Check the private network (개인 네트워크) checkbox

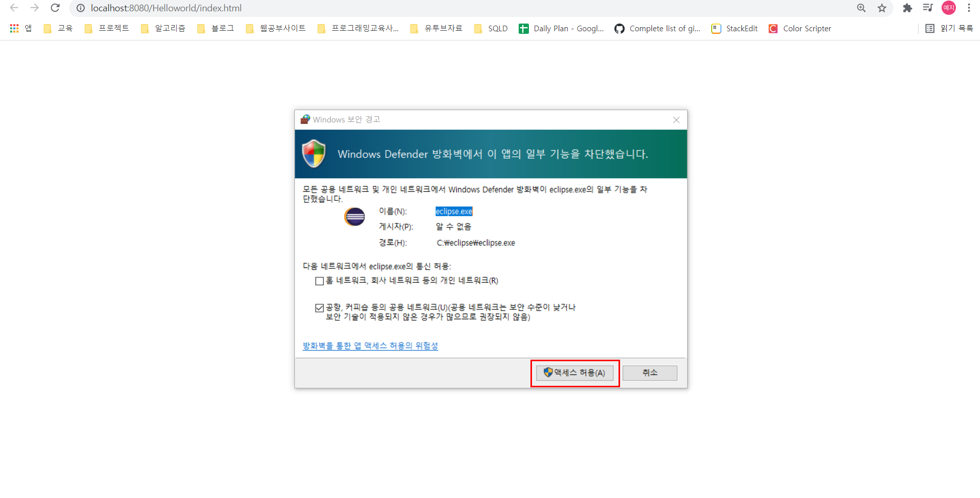(319, 281)
